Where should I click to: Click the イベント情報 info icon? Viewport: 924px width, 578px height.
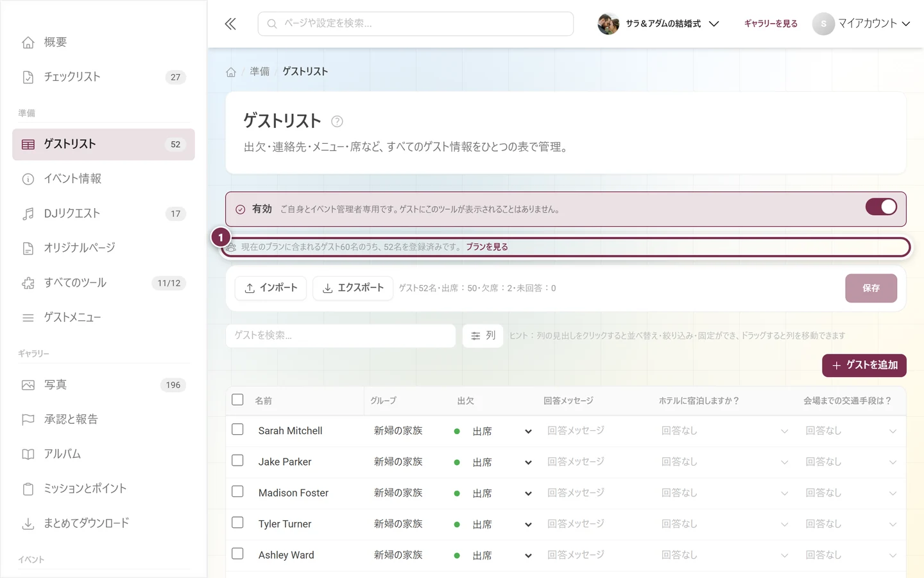[28, 179]
